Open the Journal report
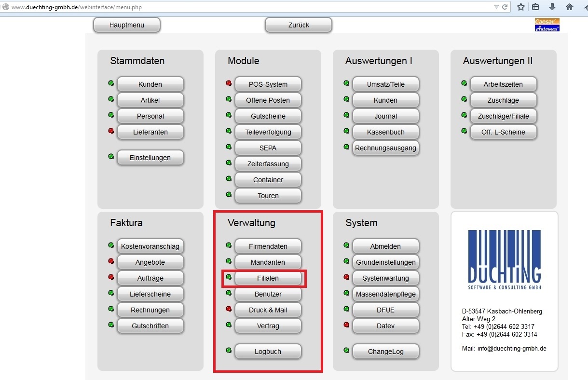Screen dimensions: 588x380 pyautogui.click(x=385, y=116)
